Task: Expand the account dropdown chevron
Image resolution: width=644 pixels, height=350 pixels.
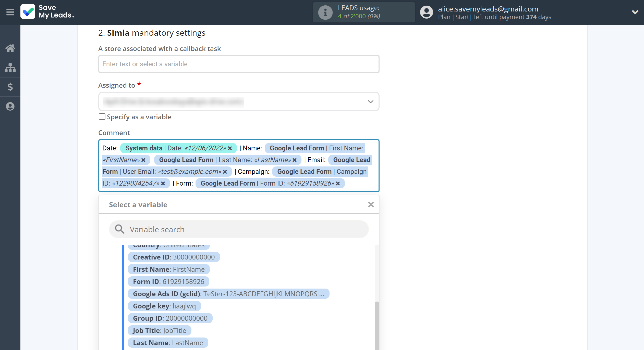Action: (x=635, y=12)
